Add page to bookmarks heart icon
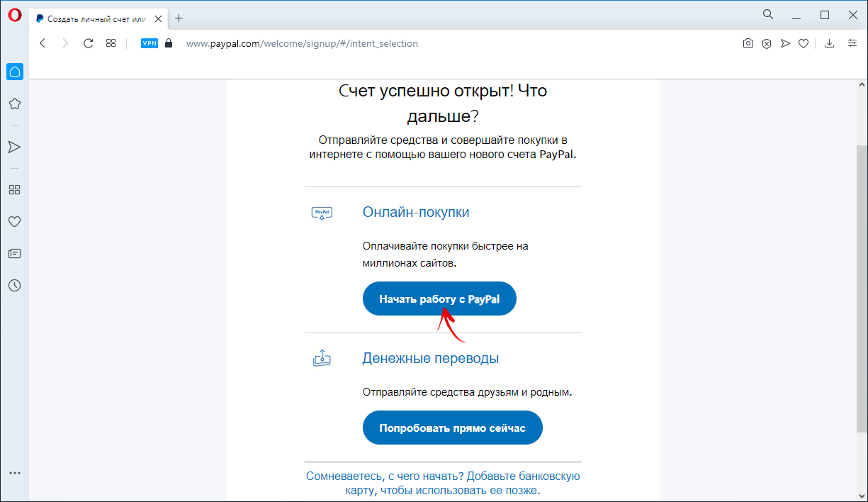 pos(804,43)
